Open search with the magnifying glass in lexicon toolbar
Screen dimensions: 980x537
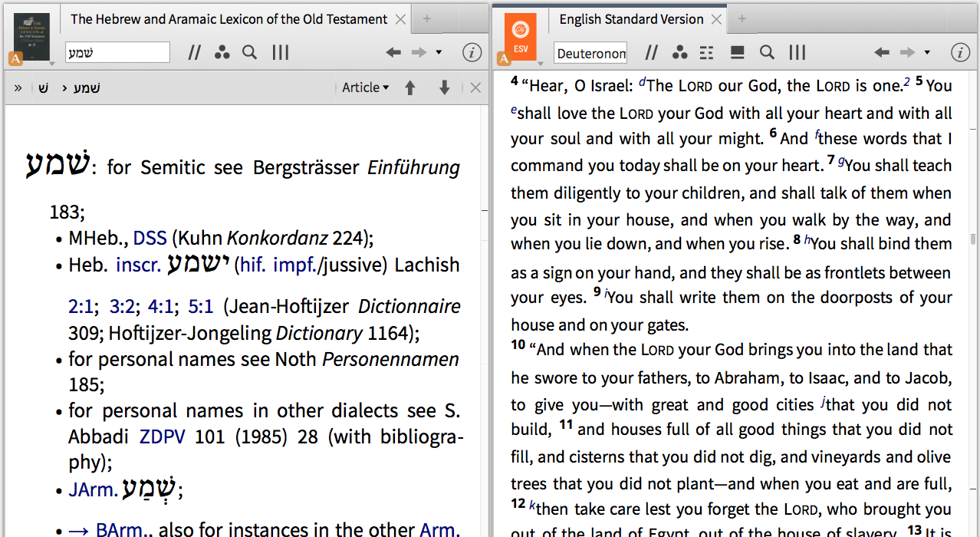(249, 52)
